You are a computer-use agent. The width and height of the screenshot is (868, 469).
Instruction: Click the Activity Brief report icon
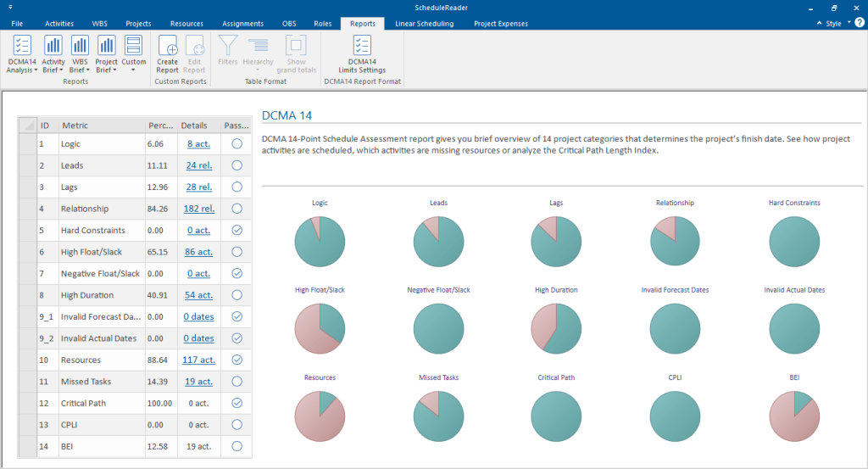pyautogui.click(x=53, y=47)
